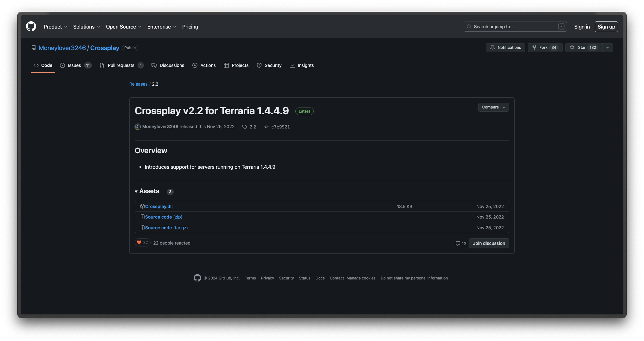Expand the Product menu
Image resolution: width=644 pixels, height=341 pixels.
(55, 27)
